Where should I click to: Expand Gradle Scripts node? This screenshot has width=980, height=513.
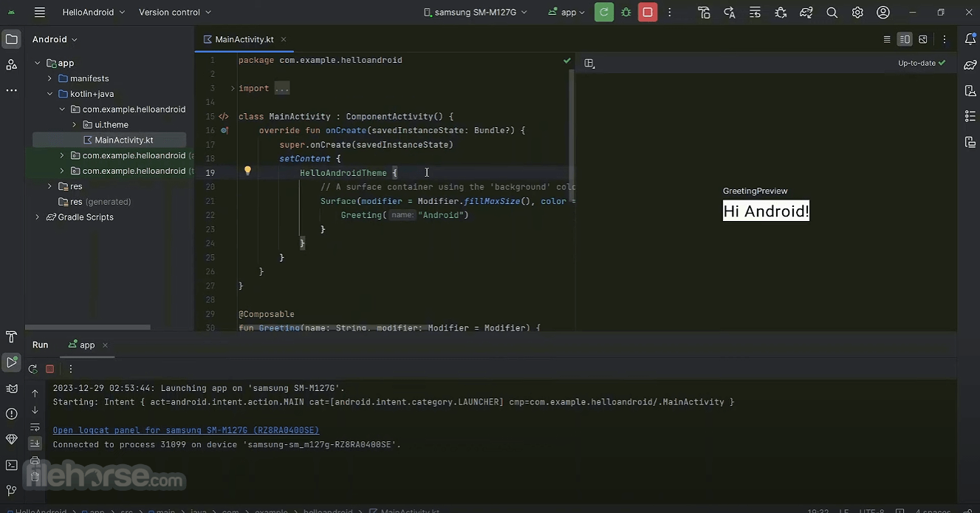[38, 217]
